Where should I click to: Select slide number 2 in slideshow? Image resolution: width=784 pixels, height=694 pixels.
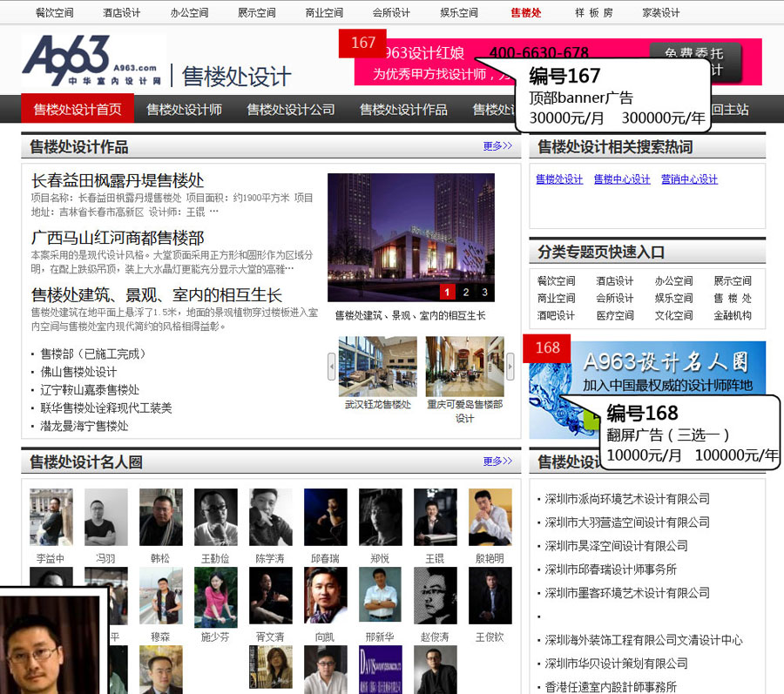click(x=465, y=293)
